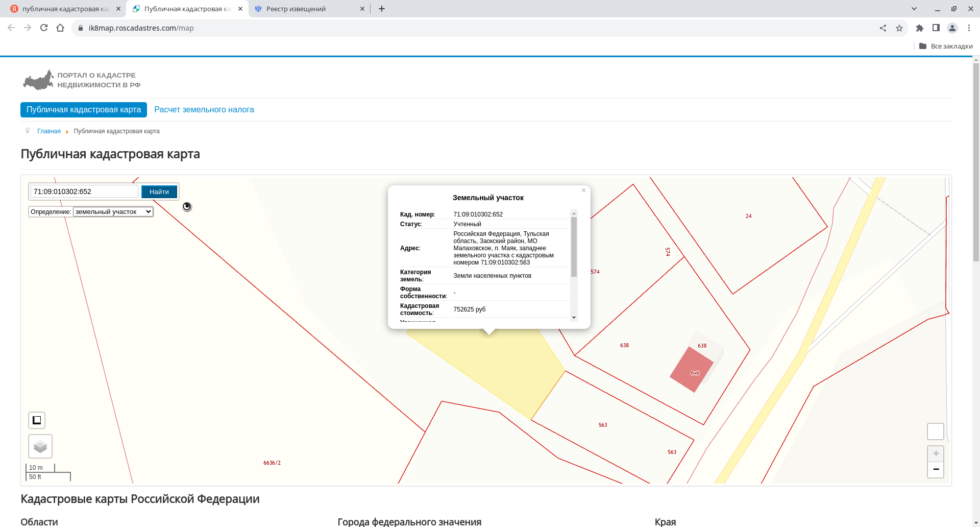Open Расчет земельного налога menu item
Screen dimensions: 980x527
pos(204,110)
